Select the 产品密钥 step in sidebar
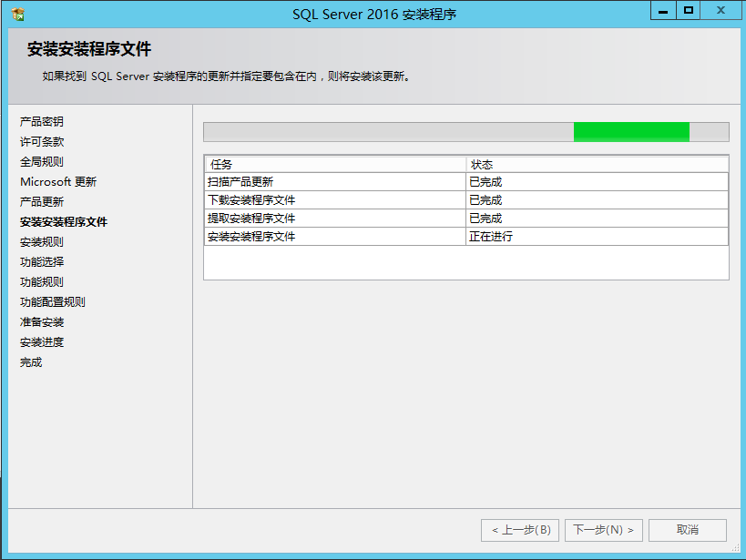Image resolution: width=746 pixels, height=560 pixels. click(41, 122)
